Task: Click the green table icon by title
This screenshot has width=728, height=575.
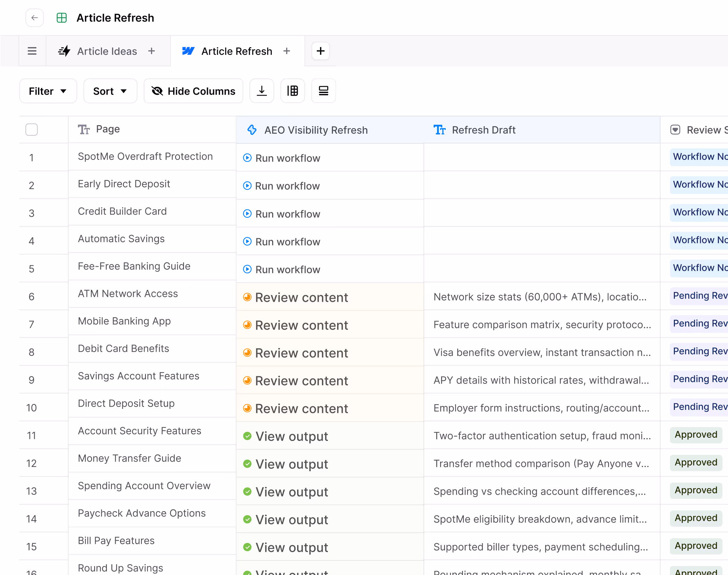Action: pyautogui.click(x=62, y=18)
